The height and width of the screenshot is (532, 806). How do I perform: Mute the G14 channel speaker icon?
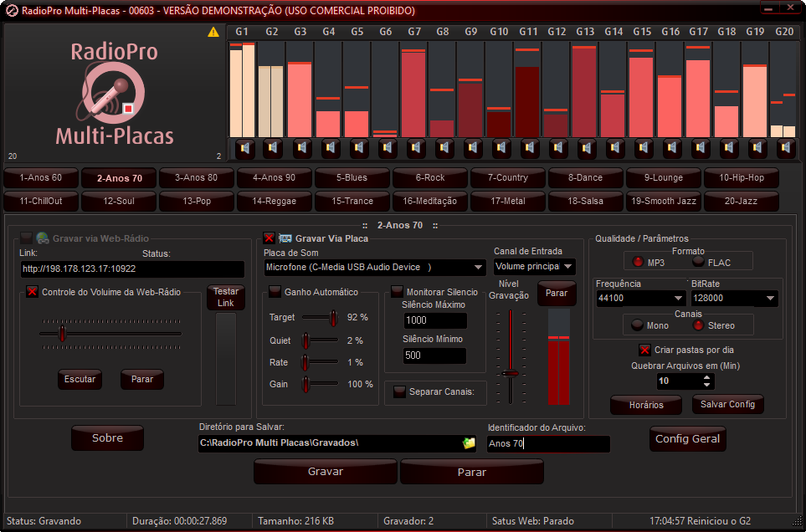click(x=615, y=148)
